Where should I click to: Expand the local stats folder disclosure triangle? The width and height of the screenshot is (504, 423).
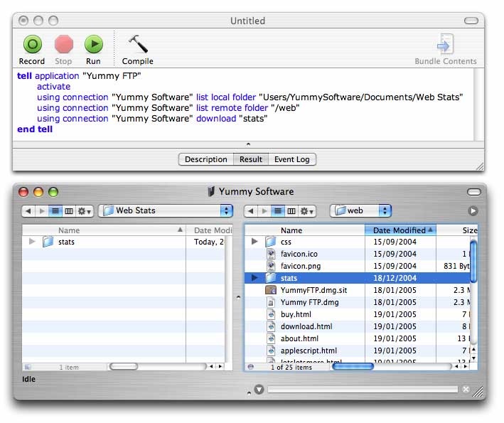click(x=32, y=242)
